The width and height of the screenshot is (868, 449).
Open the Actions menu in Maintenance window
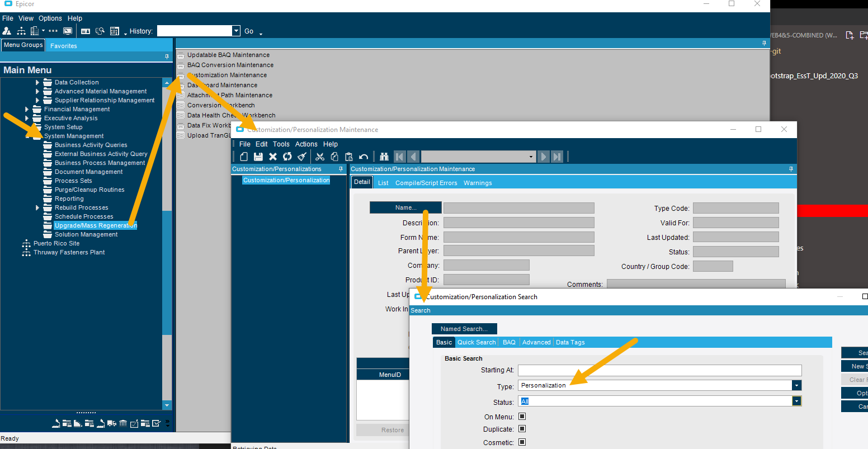pos(306,144)
